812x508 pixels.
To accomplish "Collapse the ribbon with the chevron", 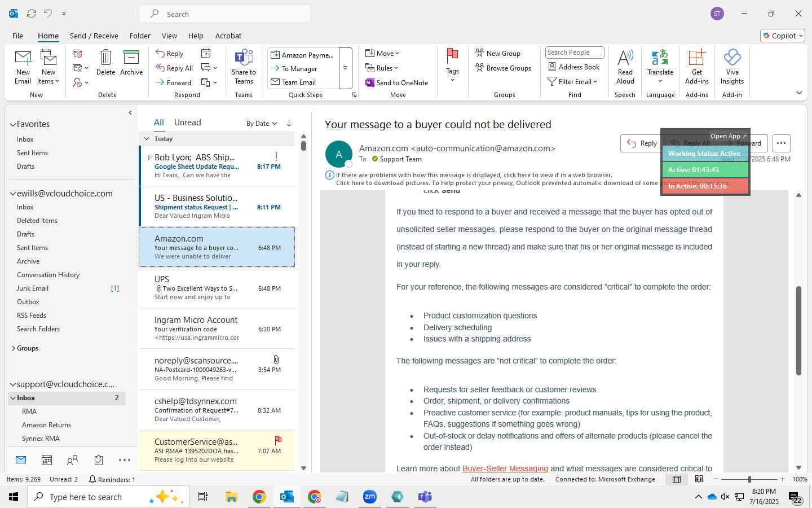I will [799, 93].
